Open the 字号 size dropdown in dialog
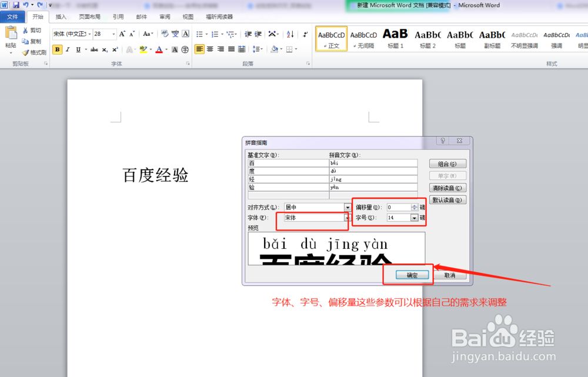Screen dimensions: 588x377 (x=414, y=218)
